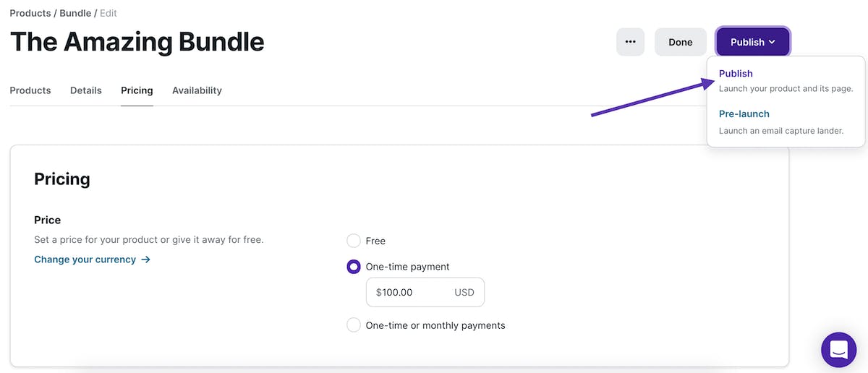Click the Done button
The width and height of the screenshot is (868, 373).
(x=681, y=42)
